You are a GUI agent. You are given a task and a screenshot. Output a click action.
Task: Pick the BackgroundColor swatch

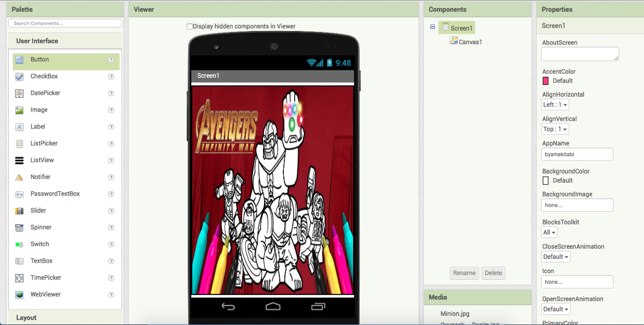click(x=546, y=180)
